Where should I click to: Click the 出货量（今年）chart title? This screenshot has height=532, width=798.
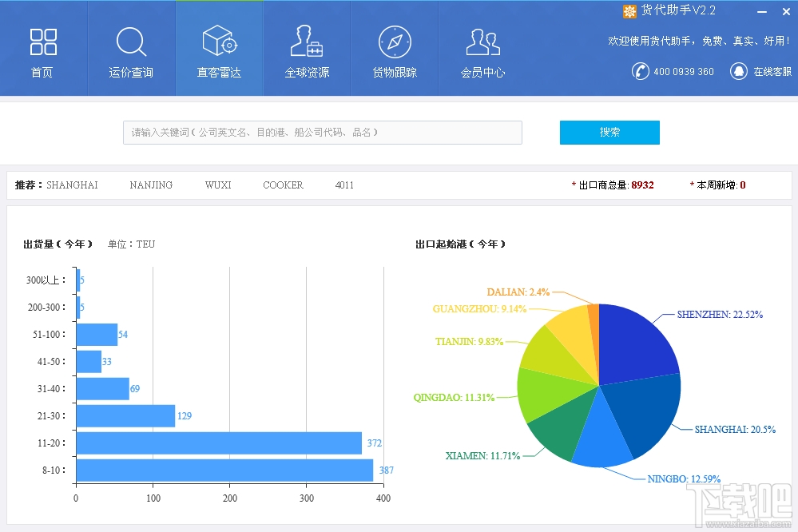coord(58,244)
